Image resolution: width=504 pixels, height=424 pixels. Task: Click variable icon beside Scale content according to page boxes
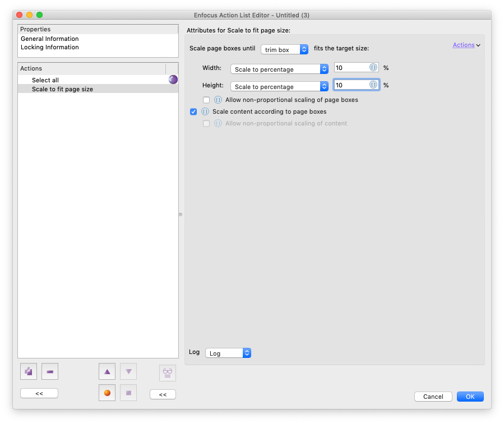tap(205, 112)
